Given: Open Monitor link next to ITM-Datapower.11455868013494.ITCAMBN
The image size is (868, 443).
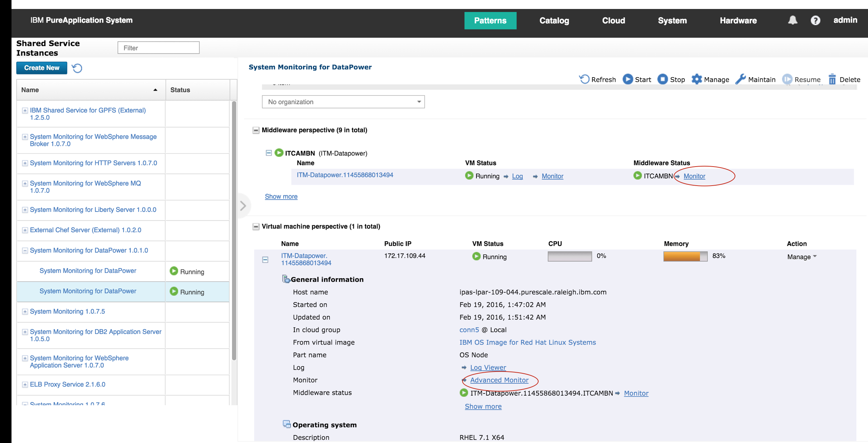Looking at the screenshot, I should [636, 393].
